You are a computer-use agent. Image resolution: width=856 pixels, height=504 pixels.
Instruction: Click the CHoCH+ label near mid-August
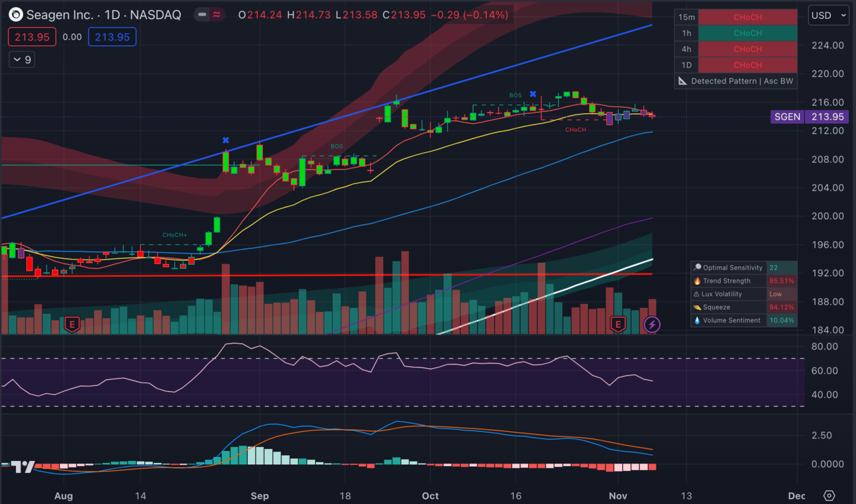click(x=175, y=235)
